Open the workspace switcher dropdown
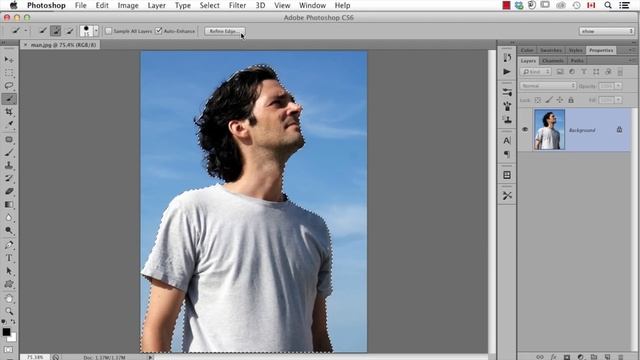The image size is (640, 360). click(x=606, y=31)
